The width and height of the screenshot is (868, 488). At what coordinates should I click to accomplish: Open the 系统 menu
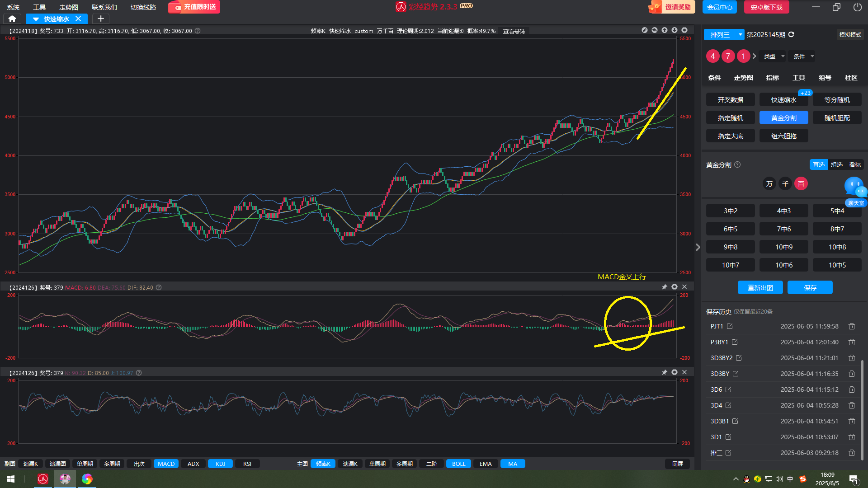(x=13, y=7)
